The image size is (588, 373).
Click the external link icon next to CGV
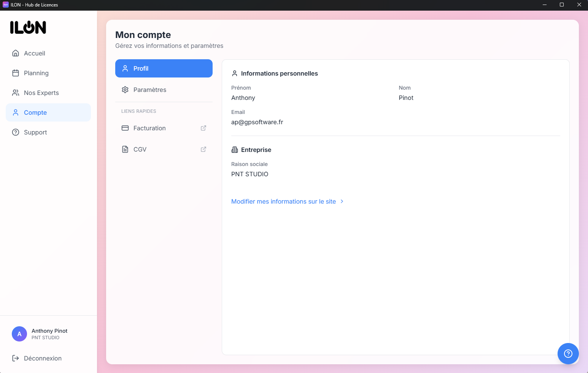(203, 149)
